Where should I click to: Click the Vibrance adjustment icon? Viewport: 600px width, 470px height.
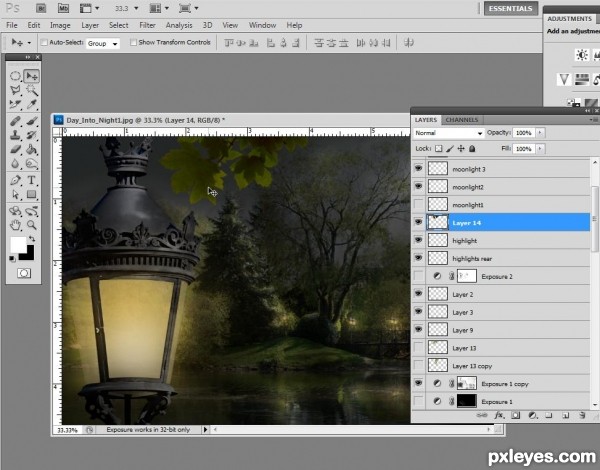(x=564, y=80)
